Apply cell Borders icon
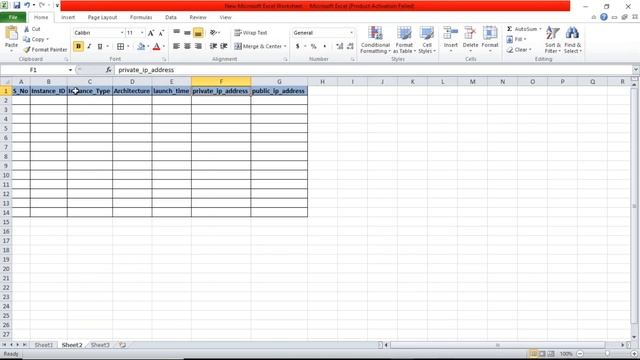The width and height of the screenshot is (640, 360). (120, 47)
